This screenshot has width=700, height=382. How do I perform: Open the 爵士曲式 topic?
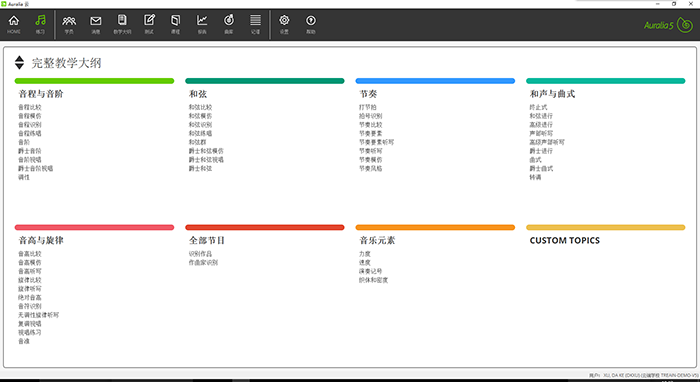pyautogui.click(x=541, y=168)
